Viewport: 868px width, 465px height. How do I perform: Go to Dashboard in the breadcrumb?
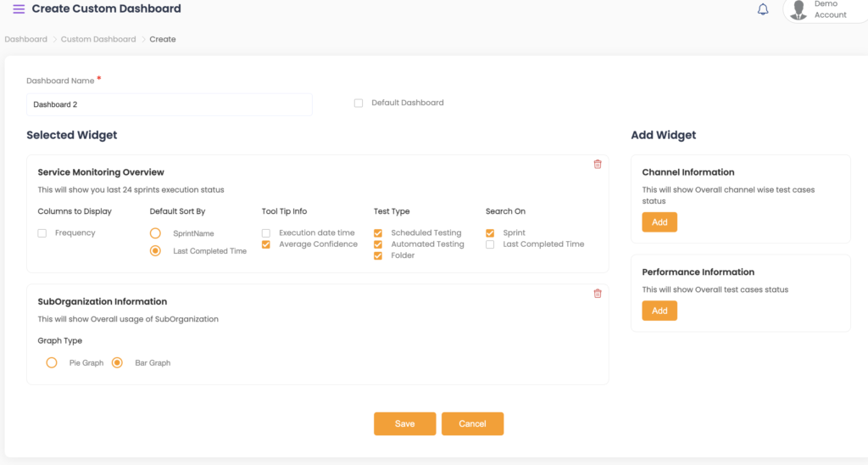pos(25,39)
